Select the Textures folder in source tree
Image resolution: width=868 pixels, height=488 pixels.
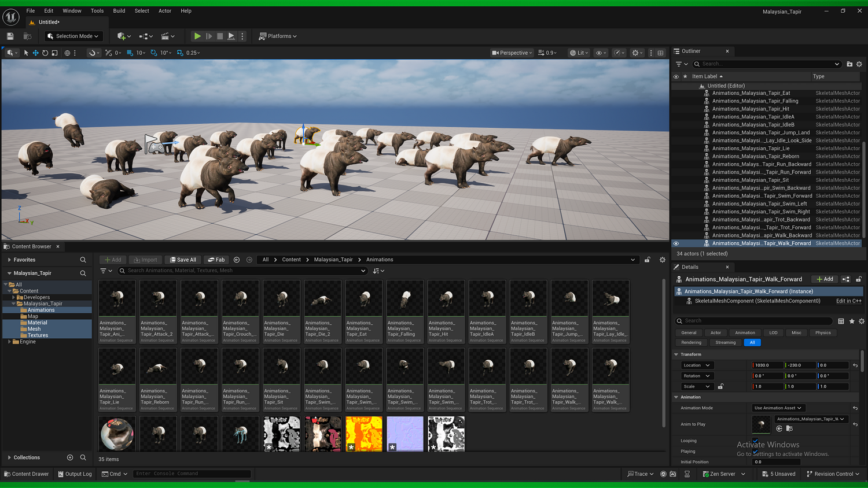pyautogui.click(x=38, y=335)
